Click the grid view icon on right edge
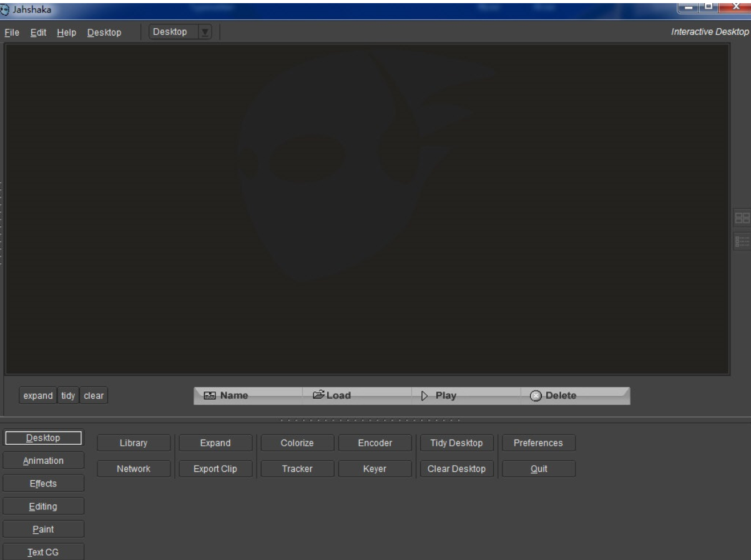Image resolution: width=751 pixels, height=560 pixels. [x=742, y=219]
